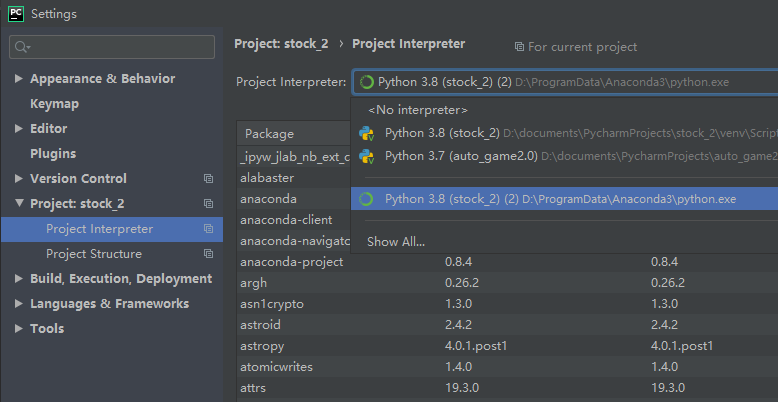The width and height of the screenshot is (778, 402).
Task: Click the PyCharm logo icon in title bar
Action: point(16,13)
